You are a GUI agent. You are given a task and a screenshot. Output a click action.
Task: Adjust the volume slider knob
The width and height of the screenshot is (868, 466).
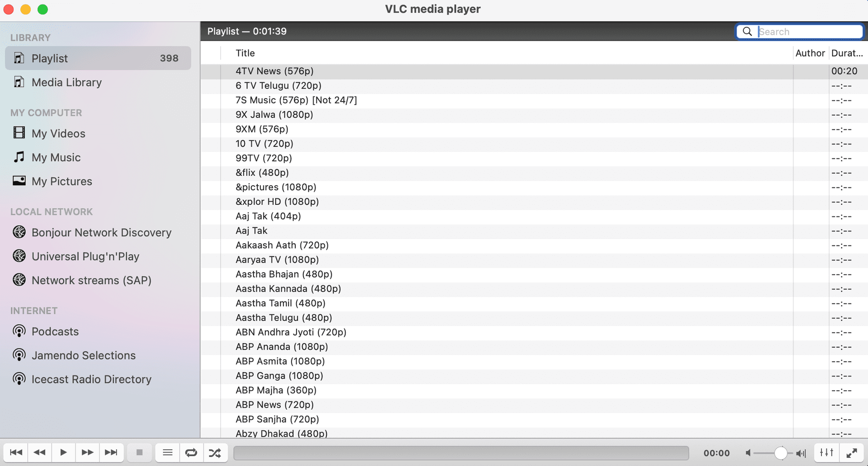(781, 453)
